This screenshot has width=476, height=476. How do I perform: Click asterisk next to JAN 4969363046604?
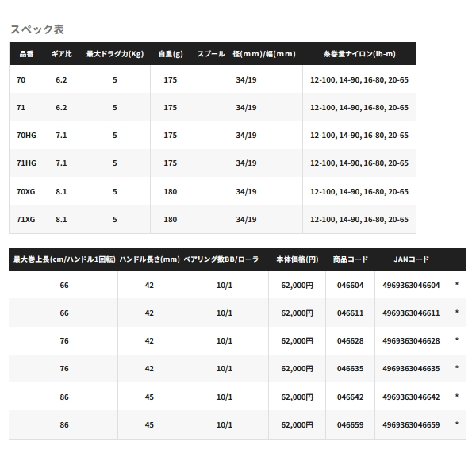click(x=457, y=284)
